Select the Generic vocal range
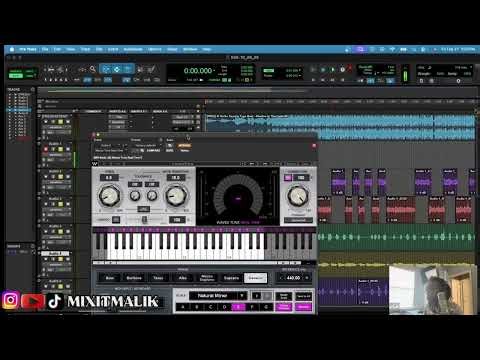The width and height of the screenshot is (480, 360). pyautogui.click(x=255, y=277)
